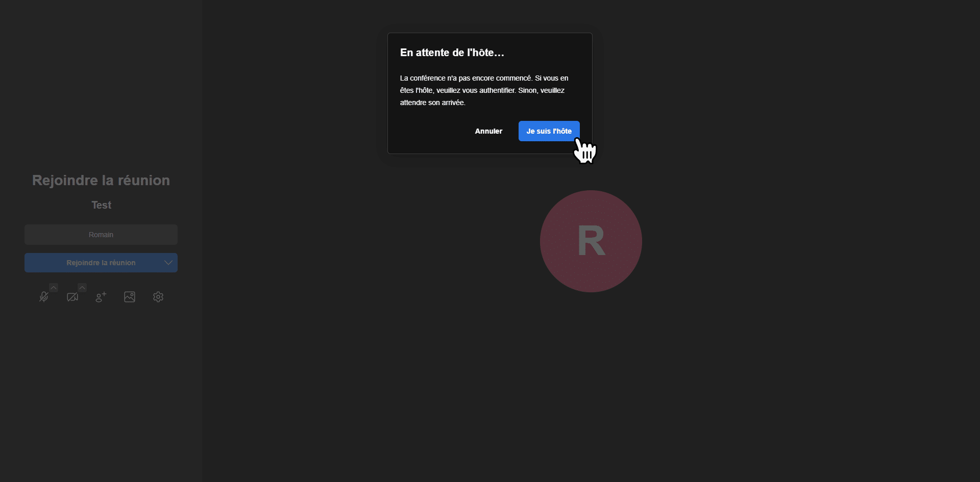The height and width of the screenshot is (482, 980).
Task: Click the word Sinon in the dialog message
Action: tap(528, 90)
